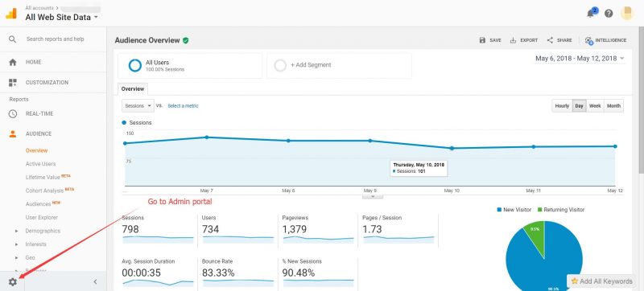Click the Search reports and help field
The width and height of the screenshot is (644, 291).
(55, 39)
